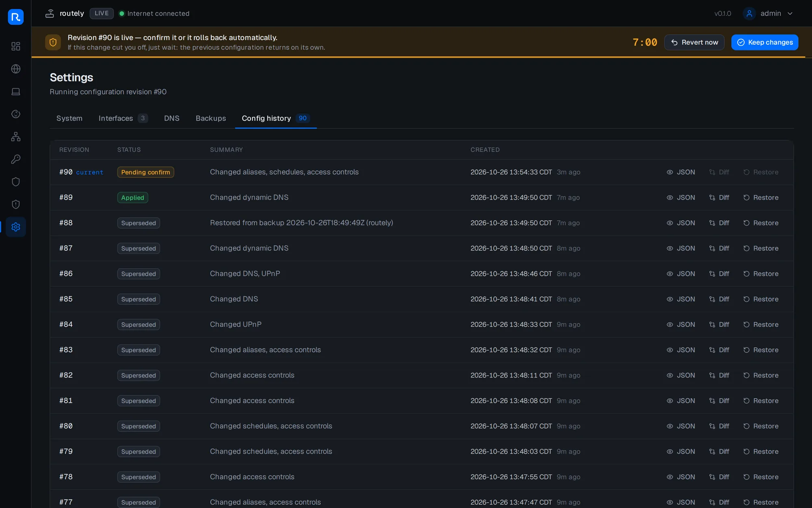Viewport: 812px width, 508px height.
Task: Open Diff for revision #79
Action: 719,452
